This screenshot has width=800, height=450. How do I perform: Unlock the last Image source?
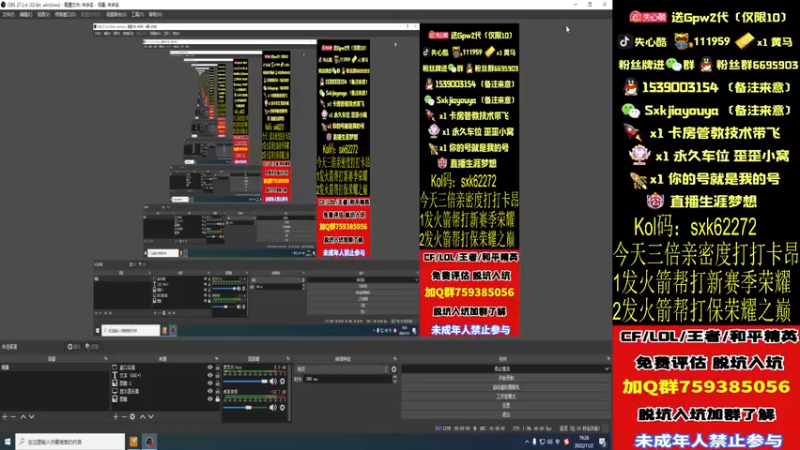pos(217,399)
